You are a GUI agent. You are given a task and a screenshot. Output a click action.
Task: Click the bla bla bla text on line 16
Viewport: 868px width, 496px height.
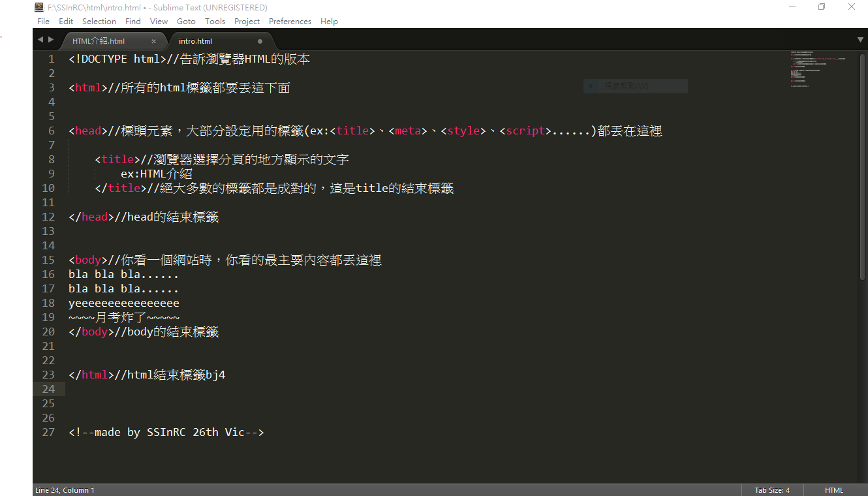pyautogui.click(x=123, y=274)
